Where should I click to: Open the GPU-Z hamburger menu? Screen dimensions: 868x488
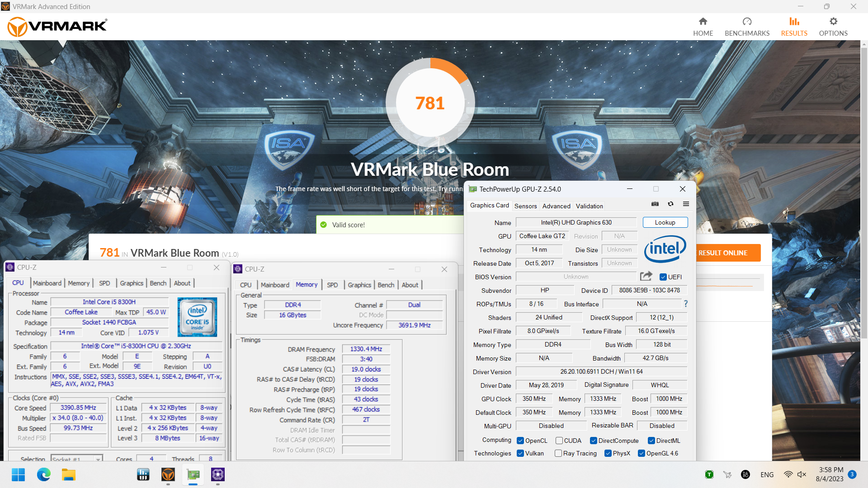(686, 204)
